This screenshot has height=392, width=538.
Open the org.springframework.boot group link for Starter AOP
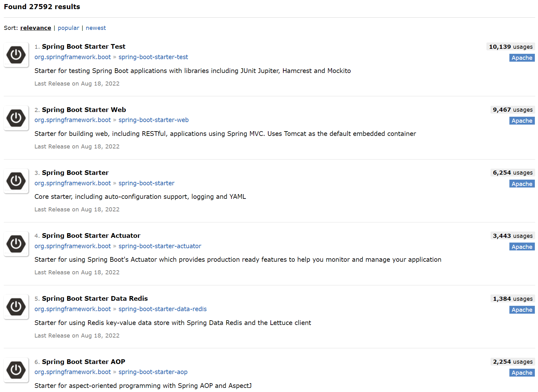tap(73, 372)
